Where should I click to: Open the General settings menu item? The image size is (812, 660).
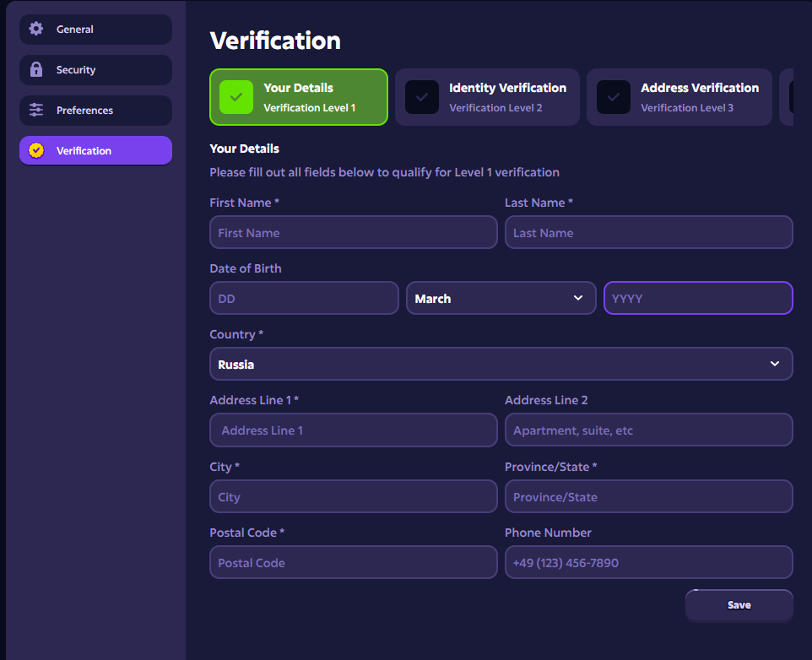(x=96, y=30)
